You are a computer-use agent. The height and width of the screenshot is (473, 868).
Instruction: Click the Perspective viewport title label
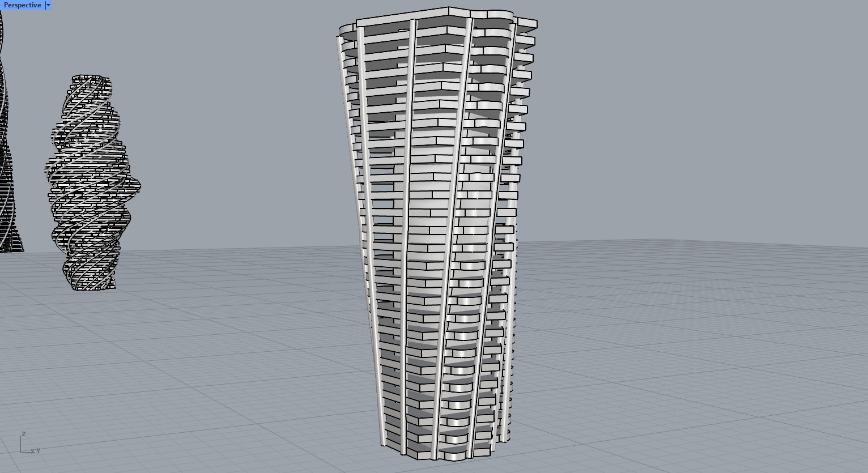22,5
